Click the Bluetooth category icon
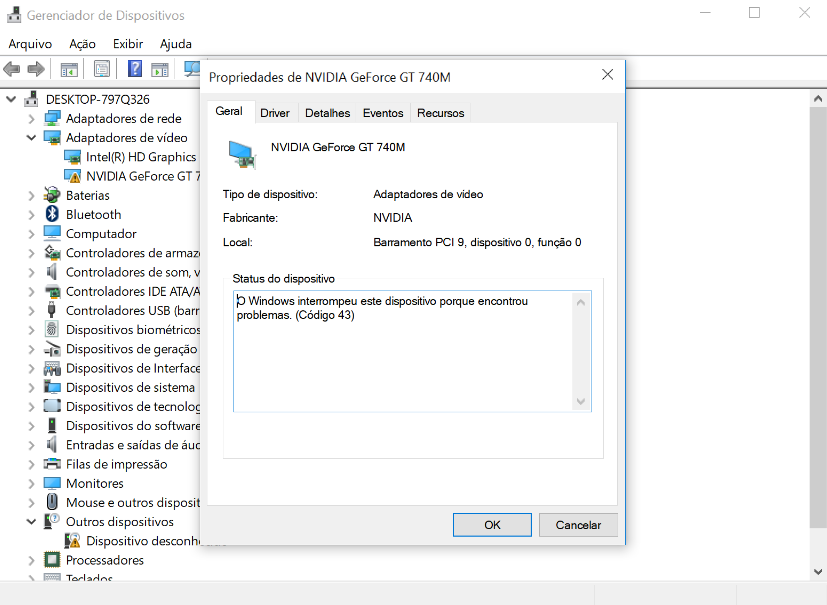 pyautogui.click(x=52, y=214)
